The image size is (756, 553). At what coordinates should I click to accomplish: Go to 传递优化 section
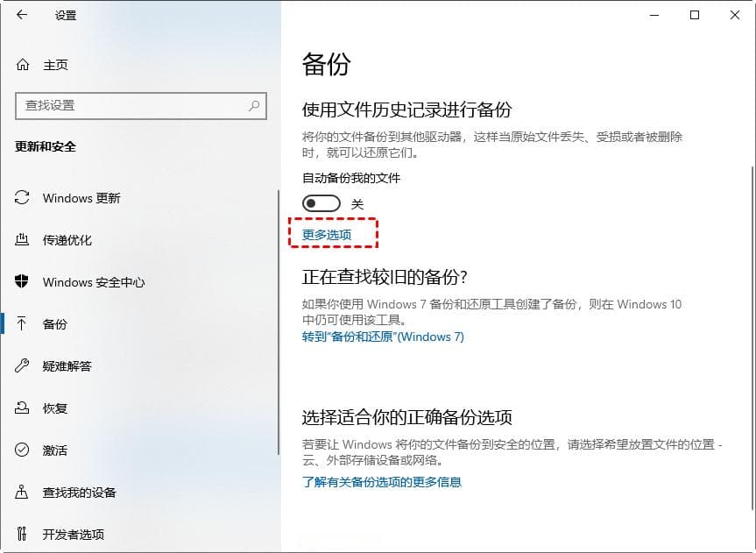coord(67,240)
